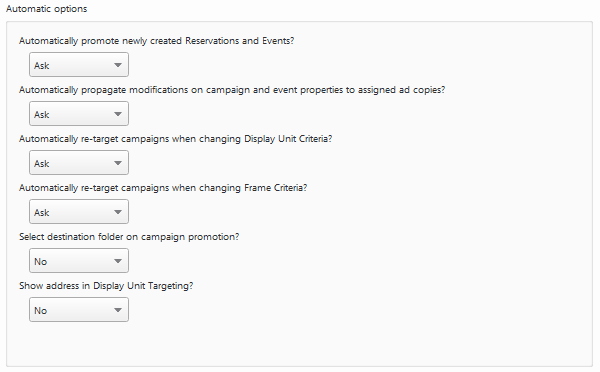Viewport: 600px width, 372px height.
Task: Open the Show address in Targeting dropdown
Action: pyautogui.click(x=79, y=310)
